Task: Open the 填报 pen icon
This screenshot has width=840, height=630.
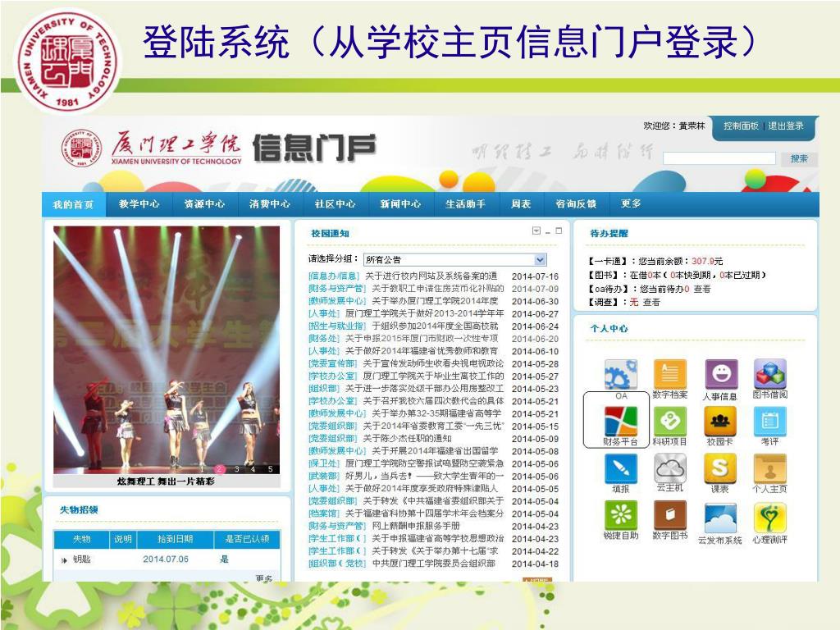Action: 621,468
